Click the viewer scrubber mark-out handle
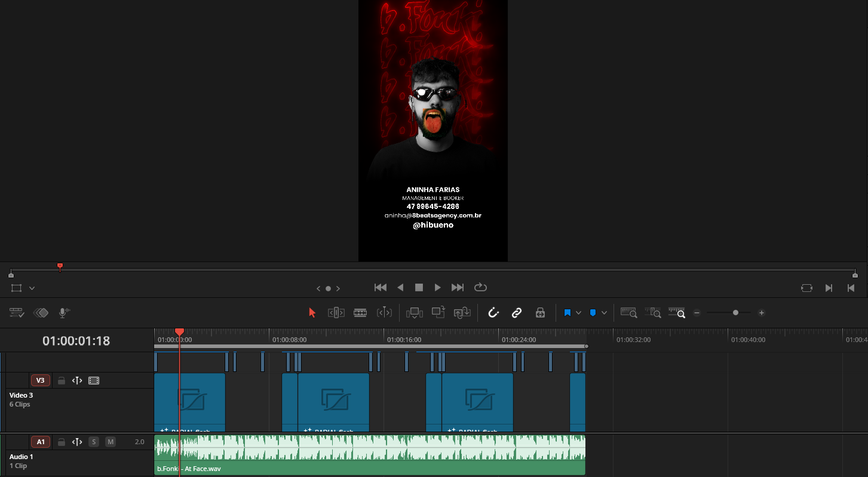The width and height of the screenshot is (868, 477). pyautogui.click(x=855, y=274)
